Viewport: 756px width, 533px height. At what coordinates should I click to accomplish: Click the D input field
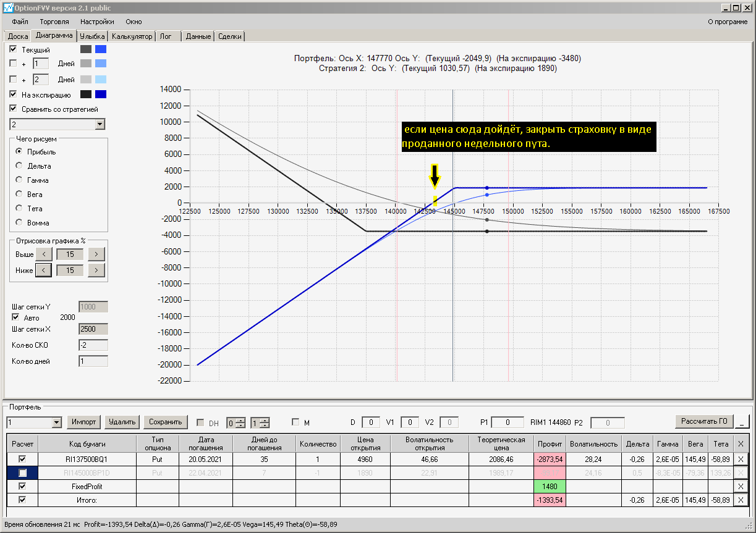click(x=371, y=422)
